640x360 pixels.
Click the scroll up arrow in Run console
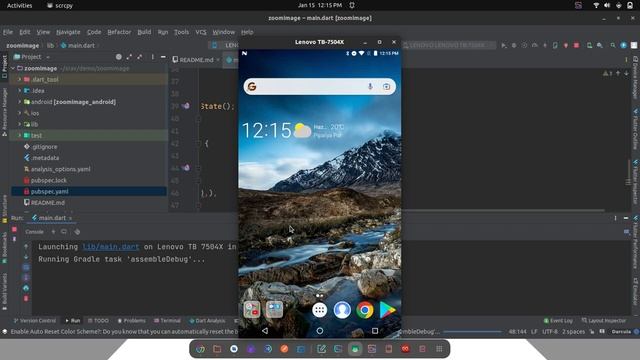26,246
